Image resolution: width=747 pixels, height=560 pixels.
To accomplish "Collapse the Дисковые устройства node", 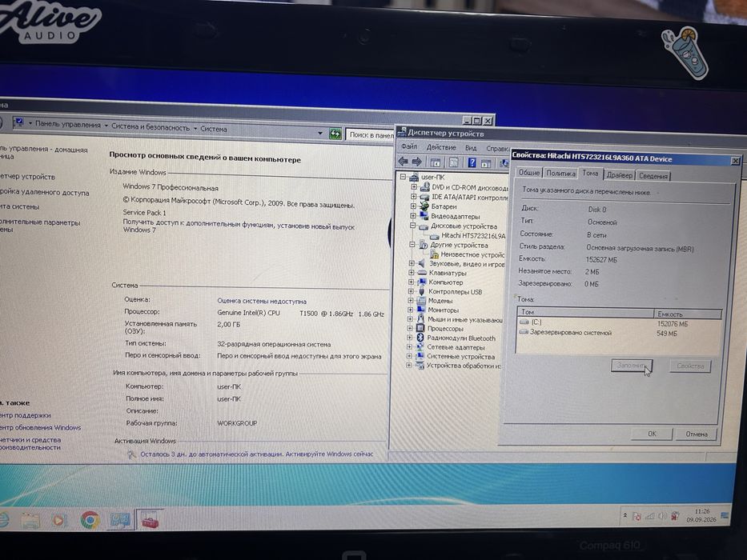I will pos(413,226).
